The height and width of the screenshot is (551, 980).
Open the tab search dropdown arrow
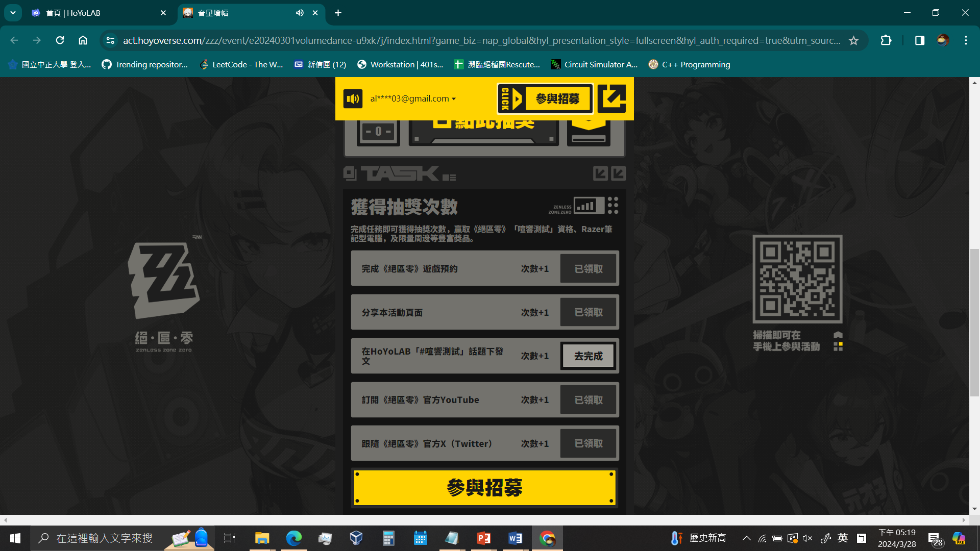coord(13,13)
